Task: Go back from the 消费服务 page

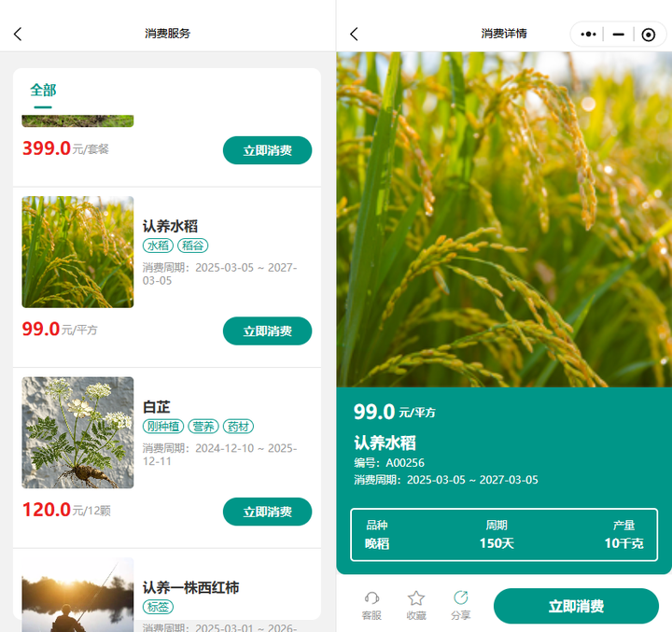Action: 18,34
